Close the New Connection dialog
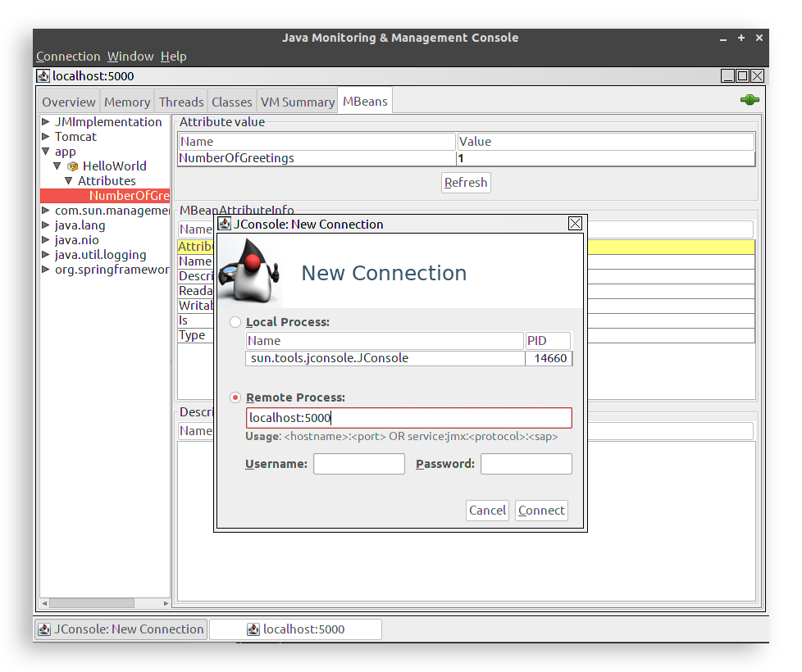The width and height of the screenshot is (802, 672). click(575, 224)
